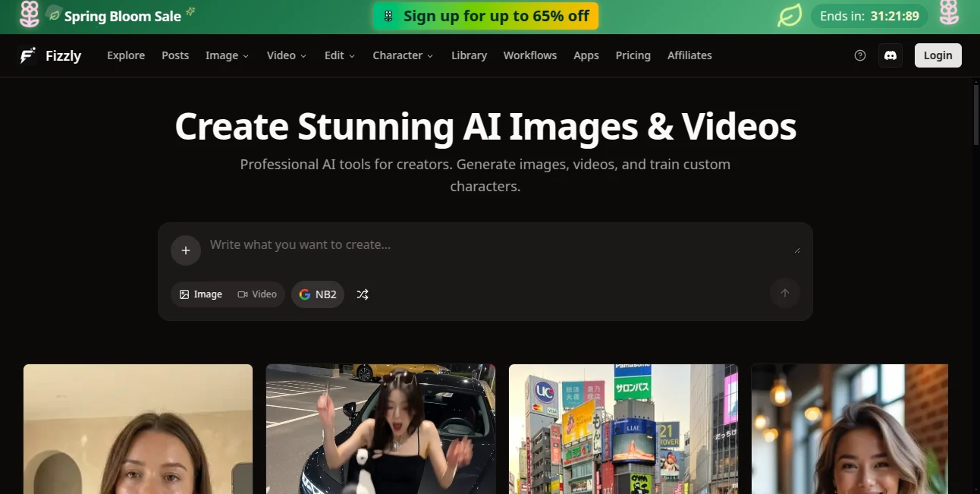This screenshot has width=980, height=494.
Task: Click the page vertical scrollbar
Action: 975,114
